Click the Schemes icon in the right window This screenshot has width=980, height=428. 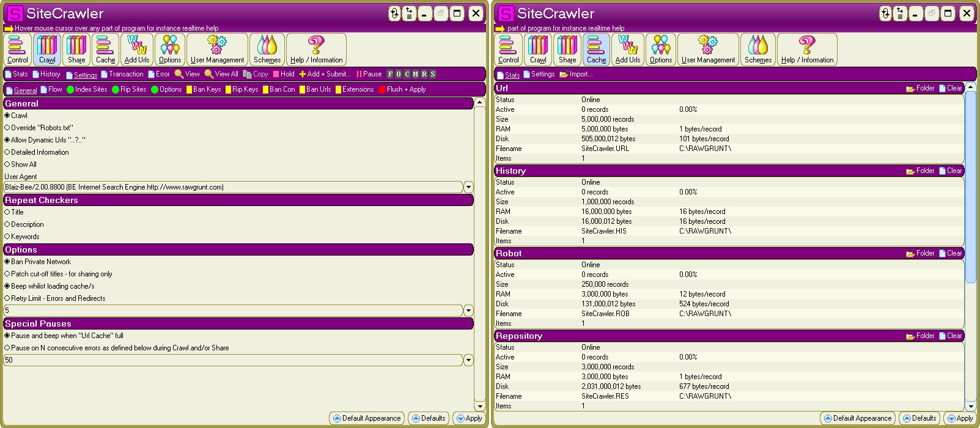(758, 49)
